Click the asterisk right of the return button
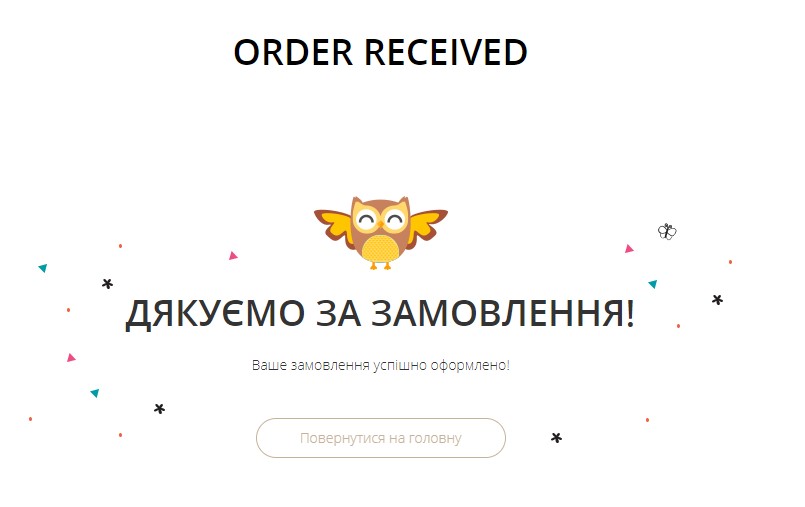Viewport: 805px width, 507px height. (557, 438)
